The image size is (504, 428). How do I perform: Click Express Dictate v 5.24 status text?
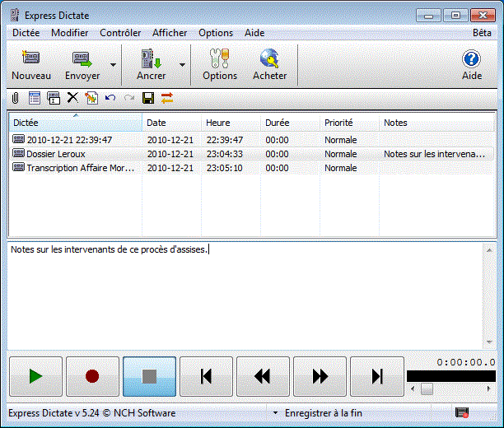(92, 413)
